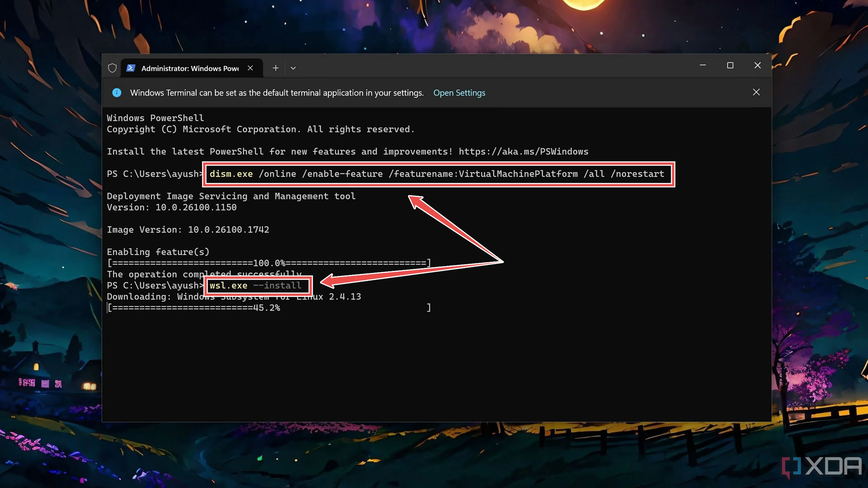The width and height of the screenshot is (868, 488).
Task: Click the https://aka.ms/PSWindows URL
Action: pyautogui.click(x=523, y=152)
